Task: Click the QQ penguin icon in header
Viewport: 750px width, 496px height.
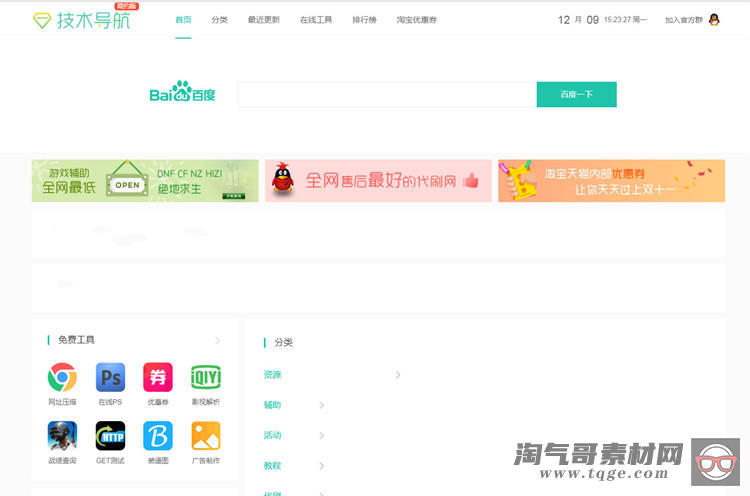Action: coord(714,20)
